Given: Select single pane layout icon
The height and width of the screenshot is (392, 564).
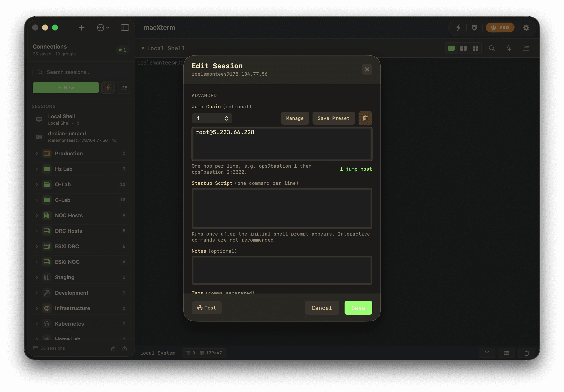Looking at the screenshot, I should click(451, 48).
